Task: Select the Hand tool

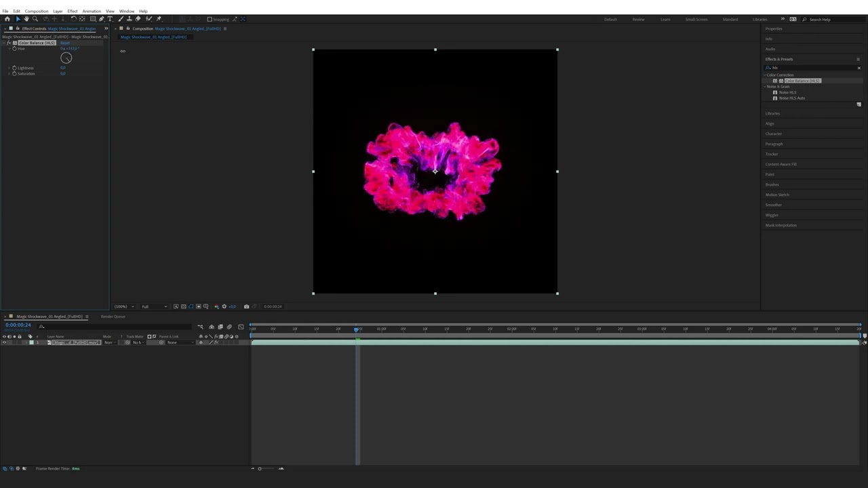Action: click(x=26, y=19)
